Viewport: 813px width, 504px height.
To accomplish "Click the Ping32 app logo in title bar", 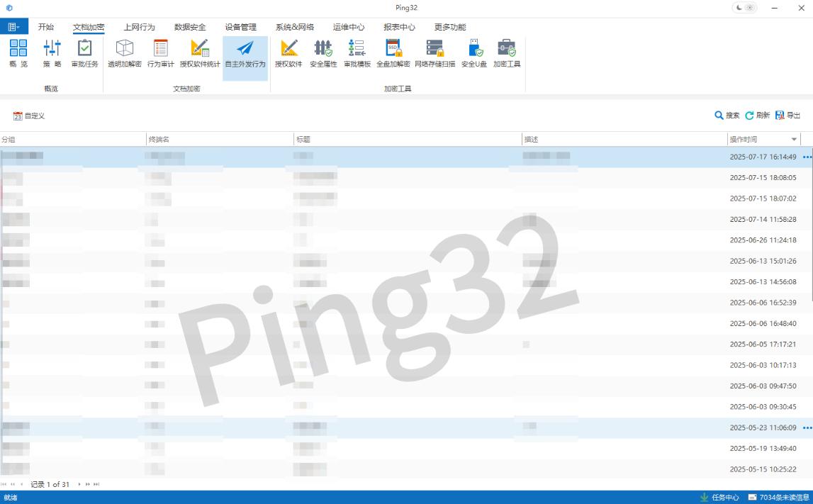I will pos(9,8).
